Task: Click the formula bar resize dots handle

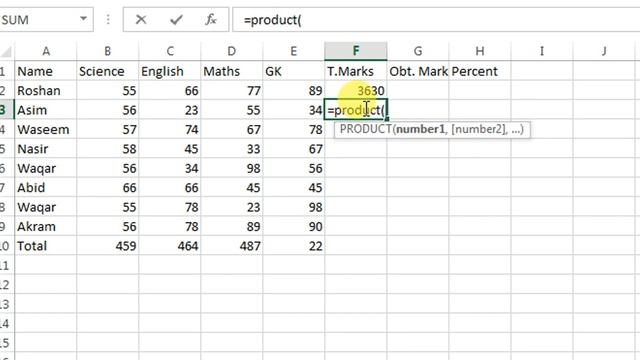Action: click(108, 19)
